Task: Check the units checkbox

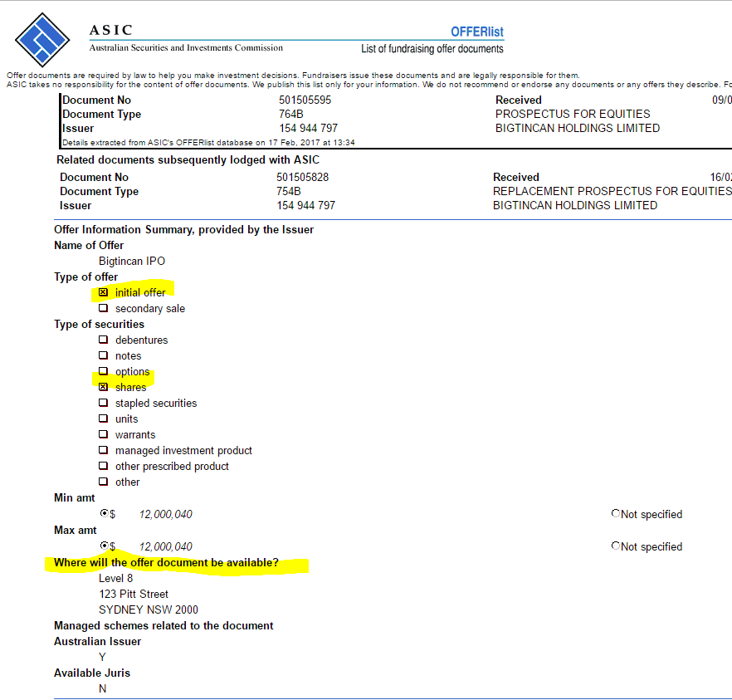Action: coord(103,419)
